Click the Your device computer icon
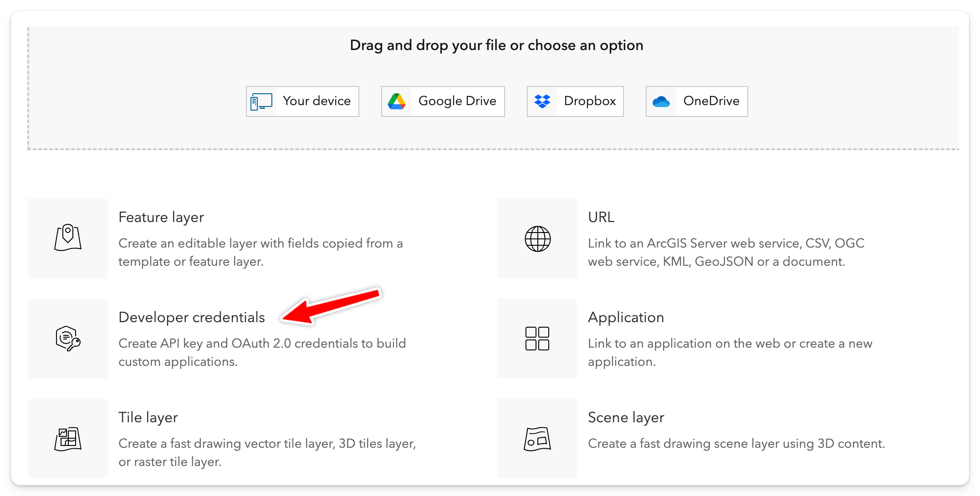 [261, 101]
